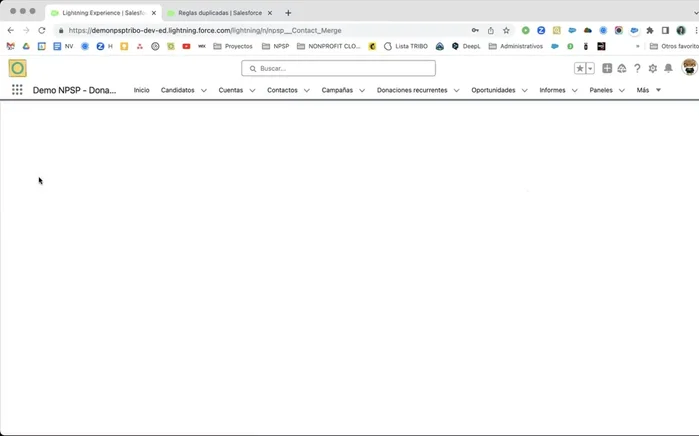Image resolution: width=699 pixels, height=436 pixels.
Task: Go back in browser history
Action: (11, 30)
